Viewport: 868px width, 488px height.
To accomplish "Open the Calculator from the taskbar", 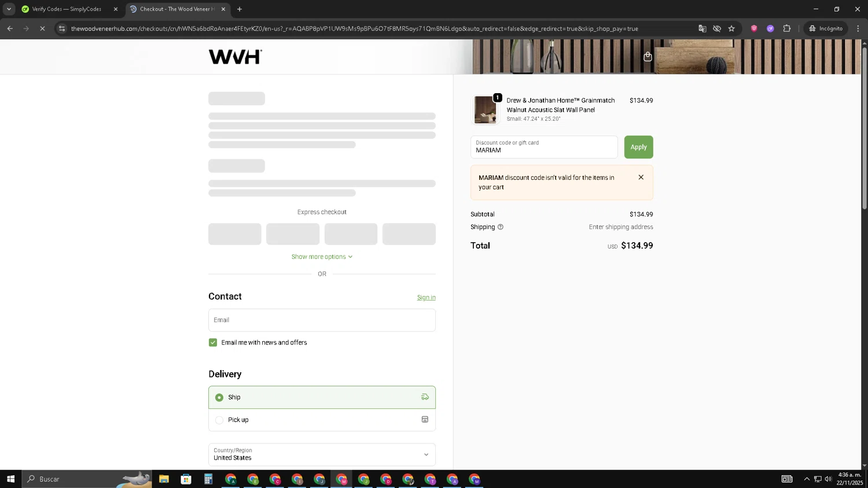I will click(x=208, y=479).
